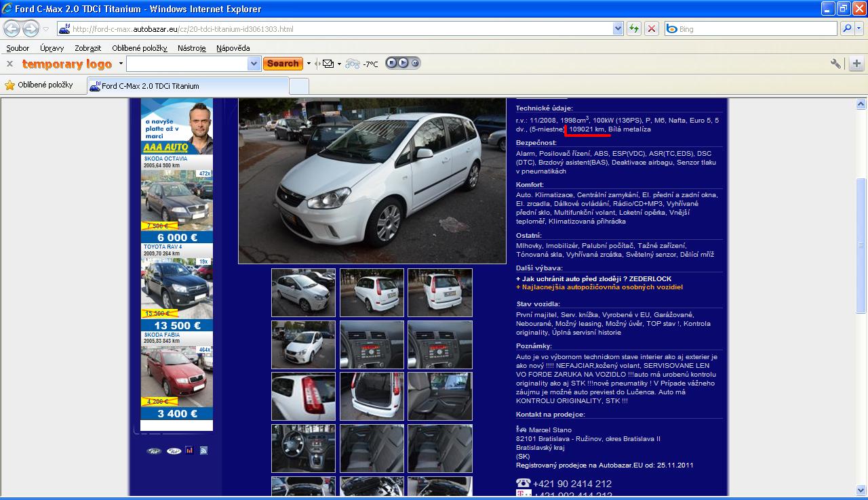The image size is (868, 500).
Task: Click the RSS feed icon on page
Action: tap(203, 451)
